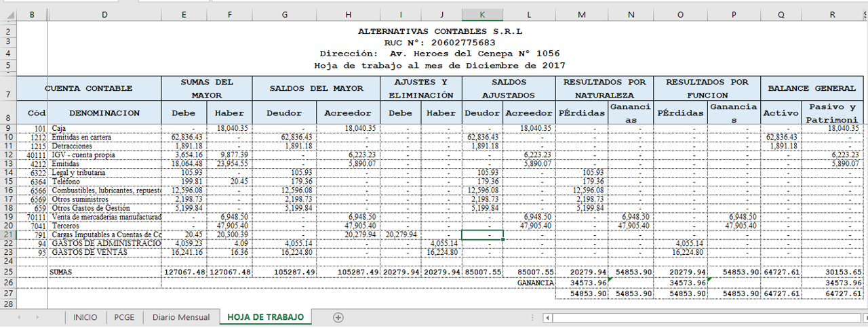Click the company title ALTERNATIVAS CONTABLES S.R.L
The image size is (868, 328).
pos(440,31)
